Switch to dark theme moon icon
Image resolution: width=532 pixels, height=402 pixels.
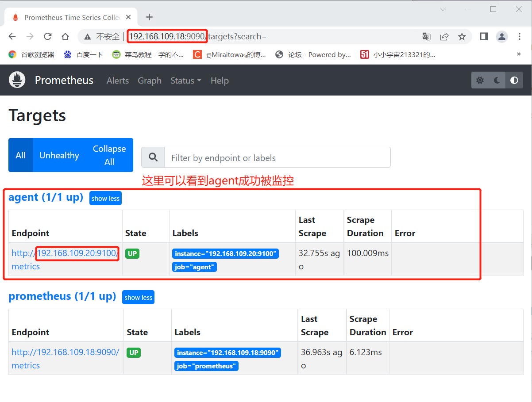[x=497, y=80]
